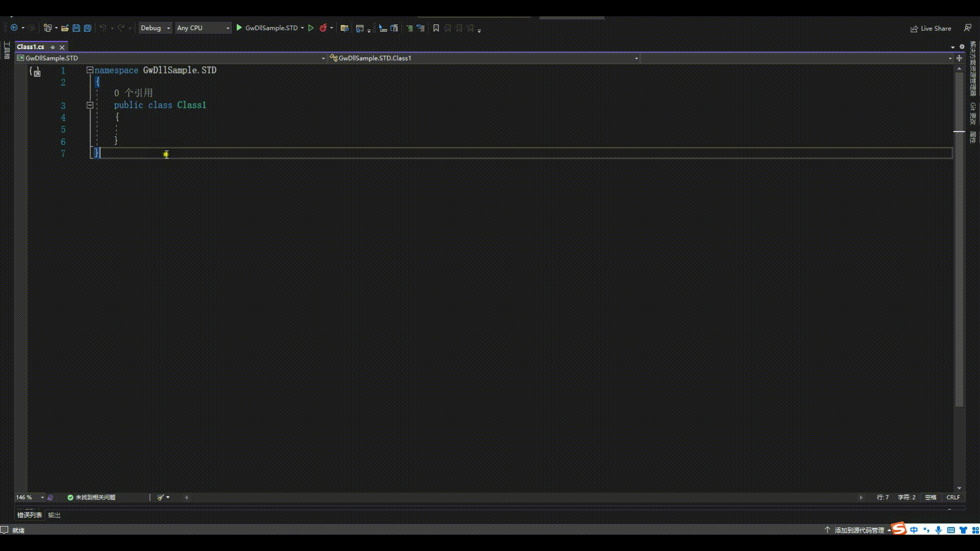Expand the GwDllSample.STD.Class1 type navigation dropdown

coord(636,58)
